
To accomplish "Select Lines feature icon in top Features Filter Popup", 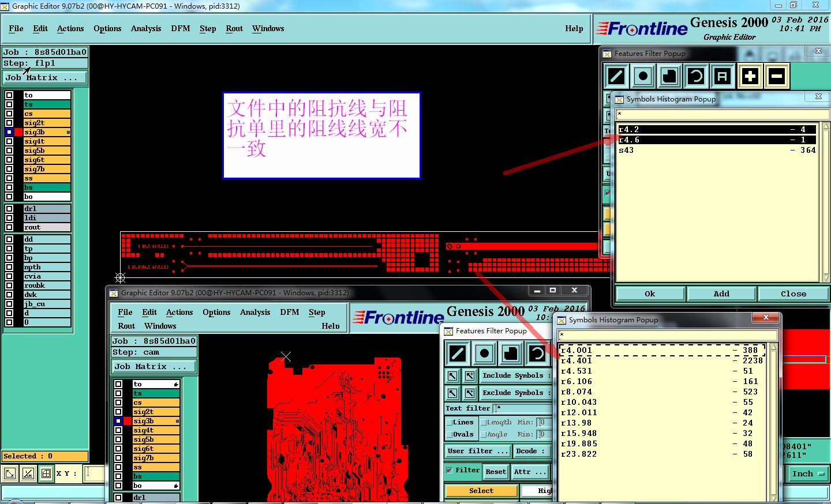I will click(616, 76).
